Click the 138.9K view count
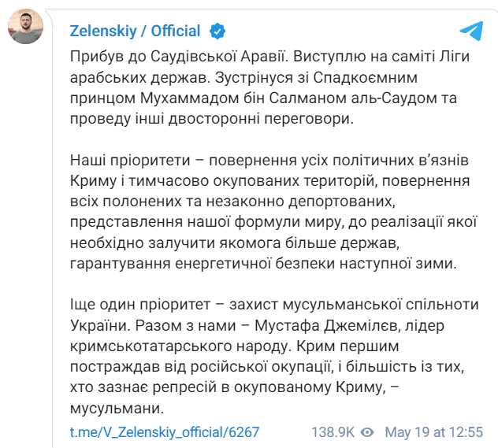The width and height of the screenshot is (498, 448). tap(333, 432)
